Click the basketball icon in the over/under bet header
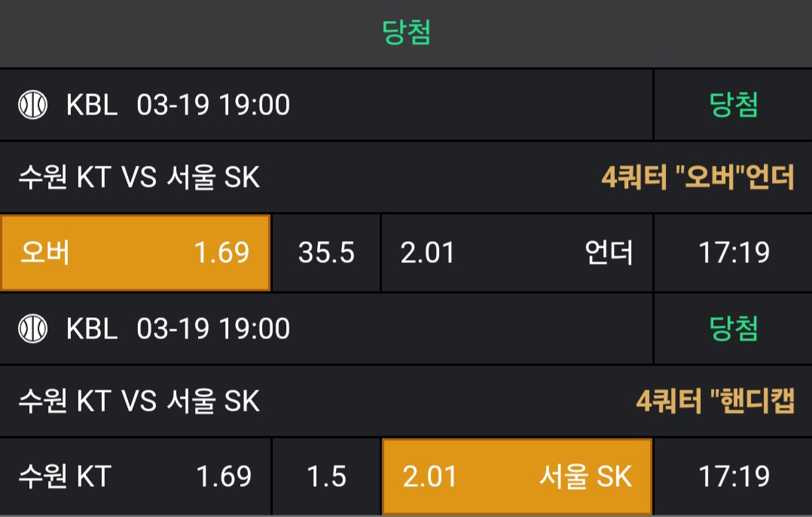The image size is (812, 517). point(32,105)
